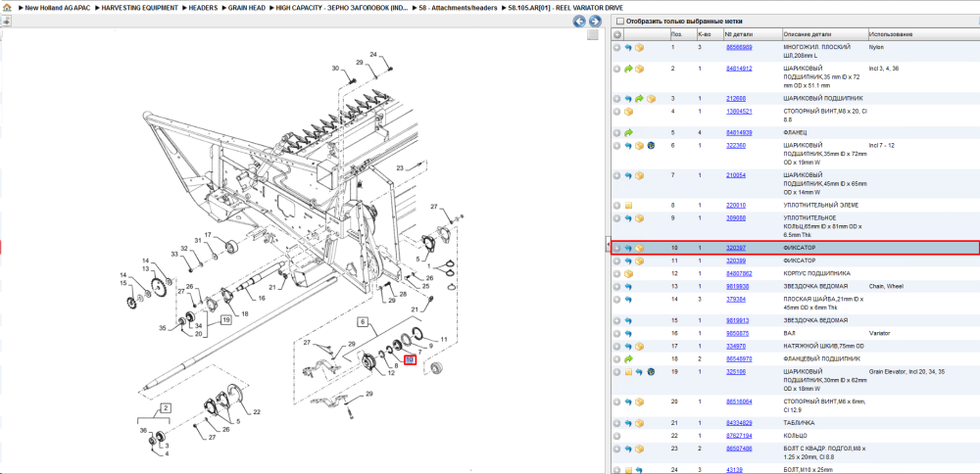Expand row plus for part 322360
This screenshot has width=980, height=474.
click(x=616, y=146)
